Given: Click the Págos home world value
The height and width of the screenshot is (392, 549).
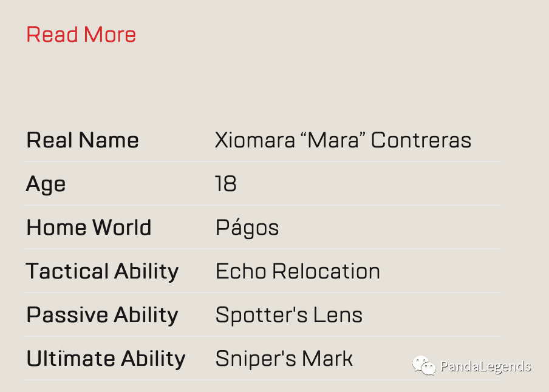Looking at the screenshot, I should click(247, 228).
